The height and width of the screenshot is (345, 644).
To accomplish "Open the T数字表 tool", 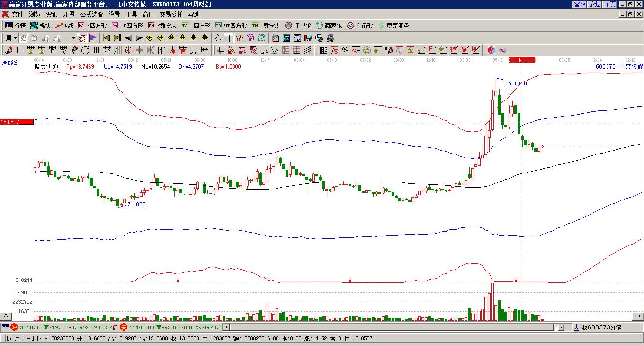I will [266, 26].
